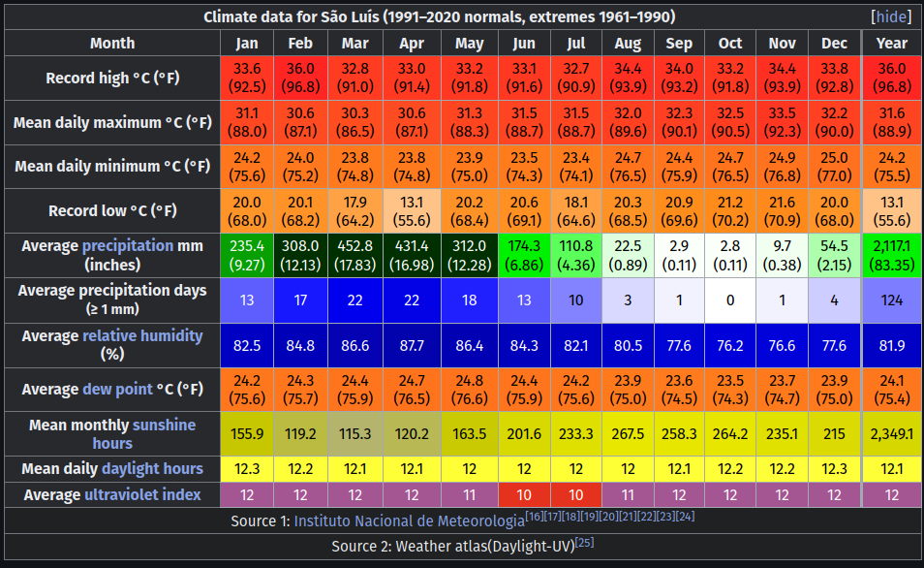This screenshot has width=924, height=568.
Task: Click March sunshine hours cell '115.3'
Action: coord(354,433)
